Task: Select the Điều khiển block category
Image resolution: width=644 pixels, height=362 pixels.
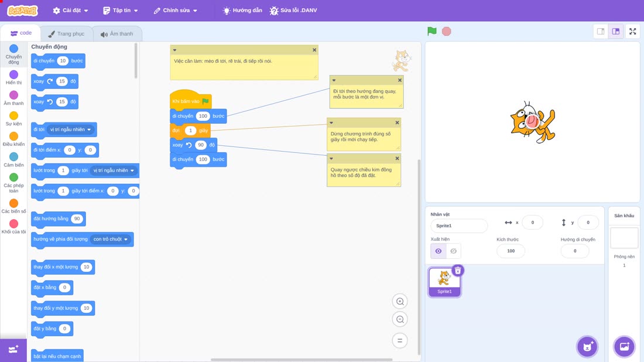Action: 13,139
